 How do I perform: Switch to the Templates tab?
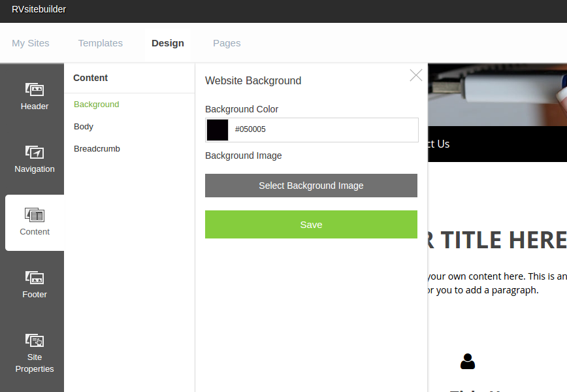pyautogui.click(x=101, y=43)
